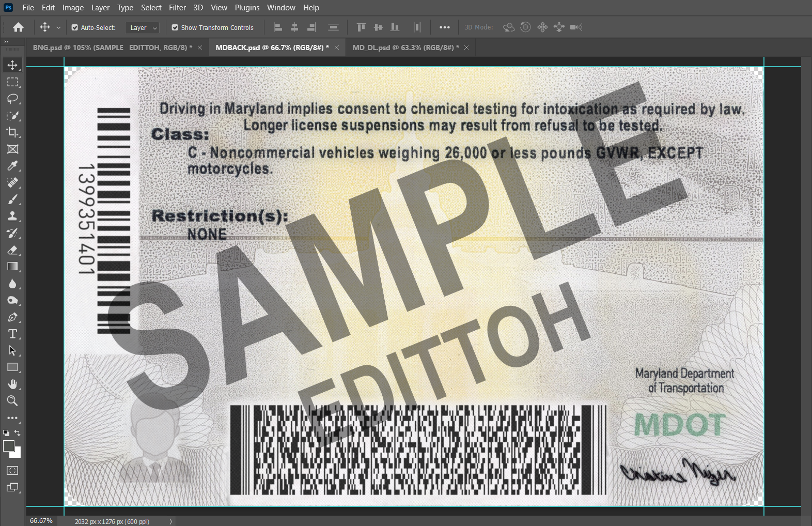Switch to the MD_DL.psd document tab

coord(406,48)
